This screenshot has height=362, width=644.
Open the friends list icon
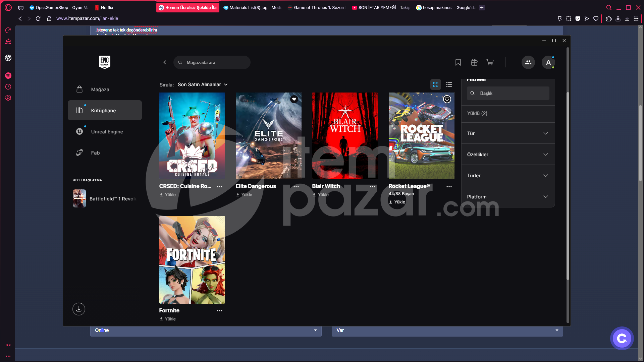528,62
